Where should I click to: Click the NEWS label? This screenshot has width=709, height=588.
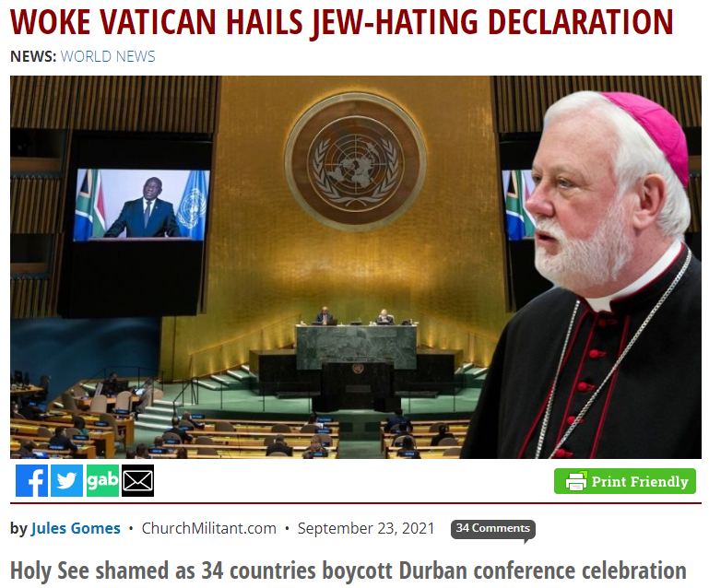coord(33,56)
